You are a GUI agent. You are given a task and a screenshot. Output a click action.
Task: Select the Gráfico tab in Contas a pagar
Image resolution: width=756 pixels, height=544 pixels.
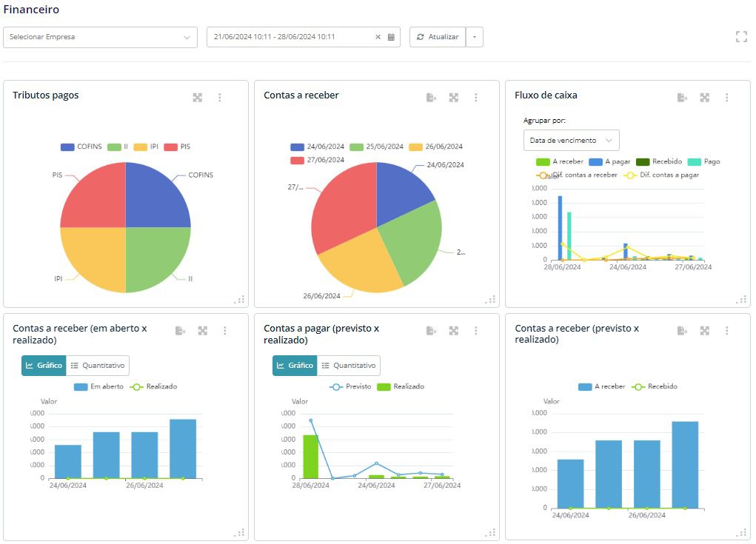click(x=293, y=365)
